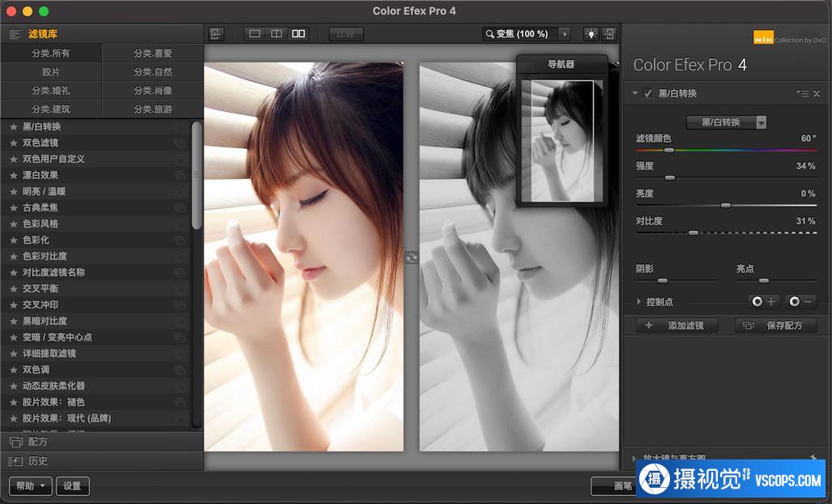This screenshot has width=832, height=504.
Task: Click the 保存配方 button
Action: (x=776, y=325)
